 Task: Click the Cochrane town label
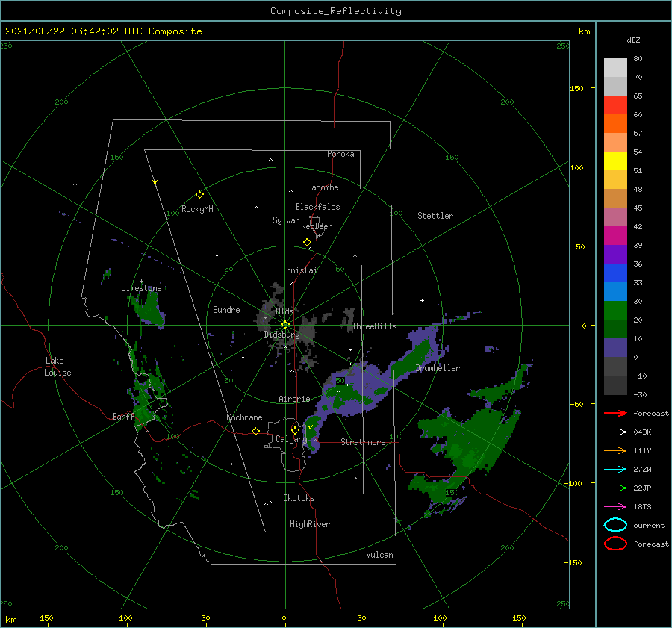coord(244,417)
